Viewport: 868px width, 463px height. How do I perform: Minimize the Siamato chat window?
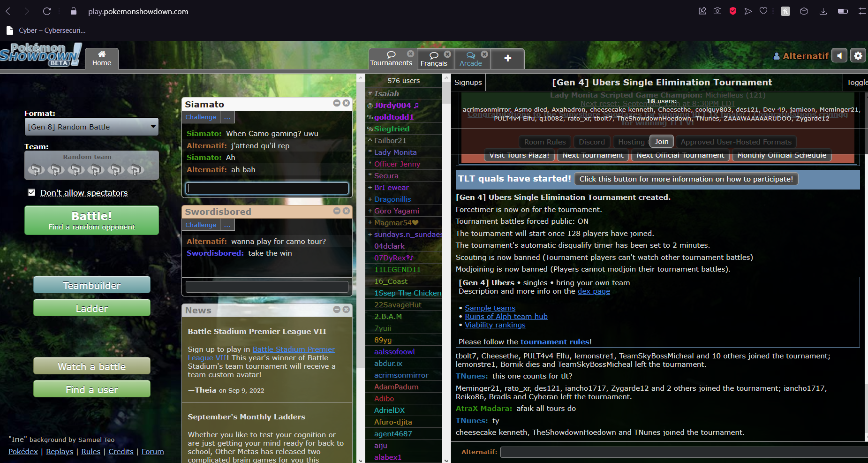tap(337, 103)
